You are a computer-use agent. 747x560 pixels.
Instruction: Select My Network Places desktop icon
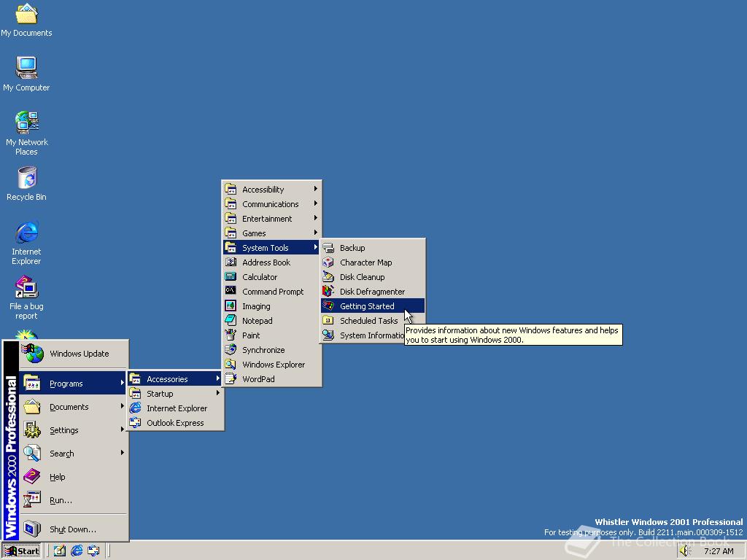(x=26, y=133)
